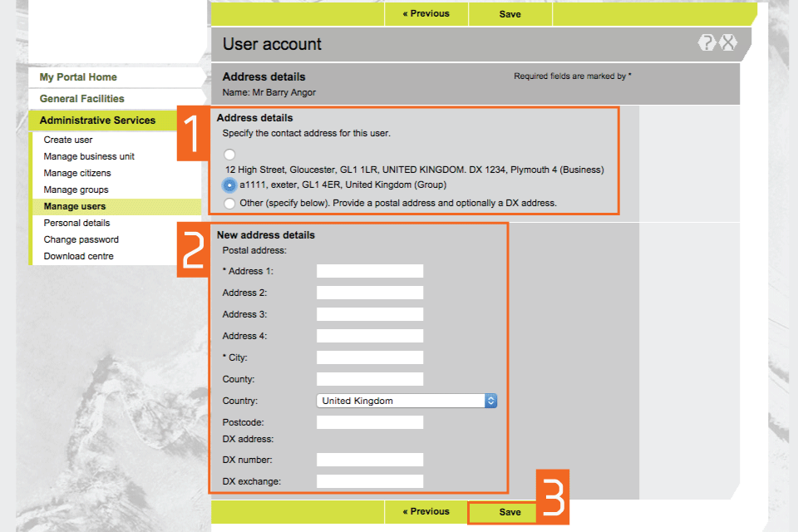Open Manage business unit page

tap(89, 156)
